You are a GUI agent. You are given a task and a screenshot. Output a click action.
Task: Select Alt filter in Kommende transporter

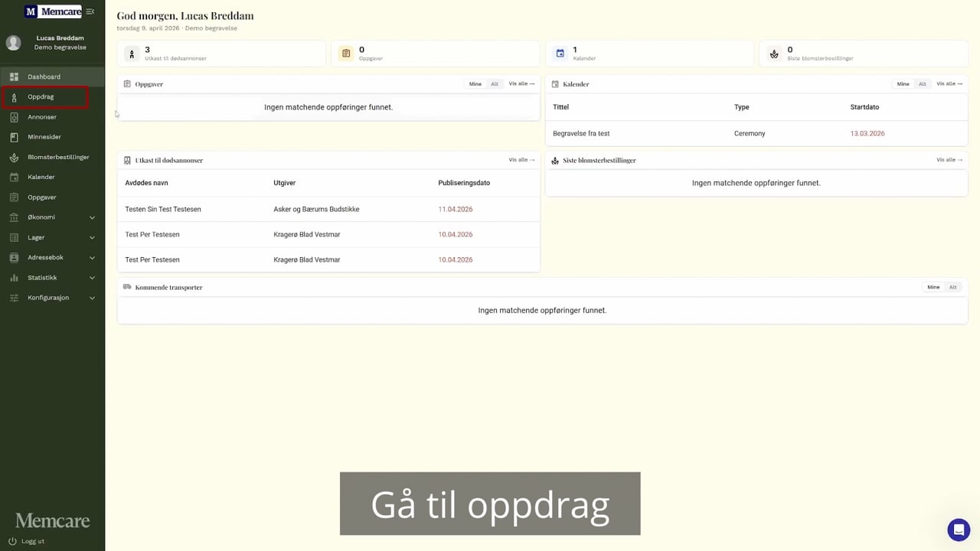coord(952,287)
